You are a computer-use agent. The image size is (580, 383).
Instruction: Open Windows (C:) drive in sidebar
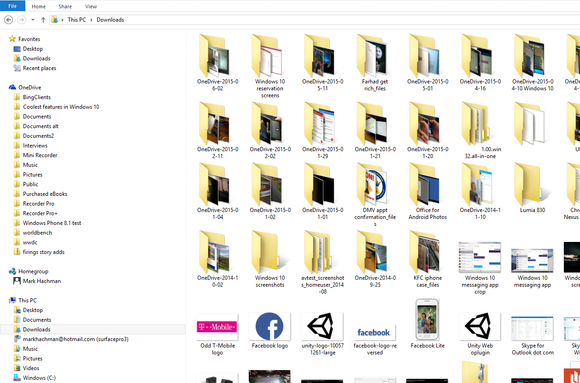39,378
